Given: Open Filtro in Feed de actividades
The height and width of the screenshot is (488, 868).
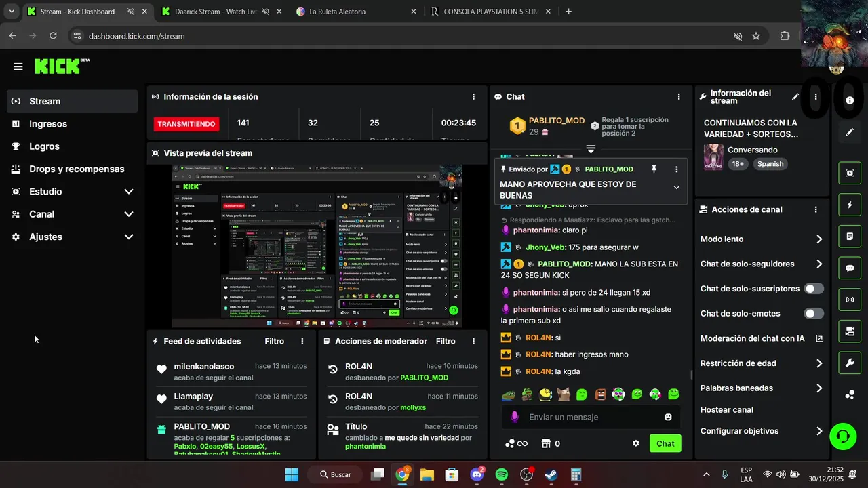Looking at the screenshot, I should pyautogui.click(x=274, y=341).
